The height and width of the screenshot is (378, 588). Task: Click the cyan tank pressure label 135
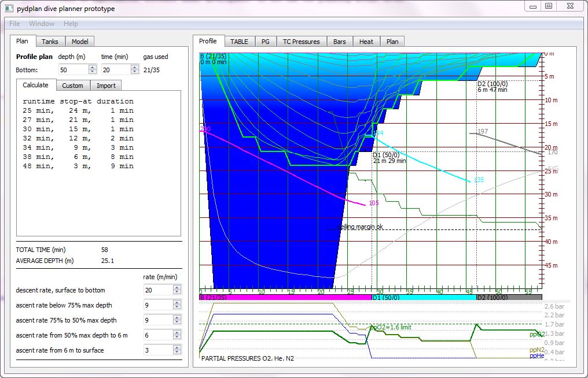pyautogui.click(x=479, y=180)
